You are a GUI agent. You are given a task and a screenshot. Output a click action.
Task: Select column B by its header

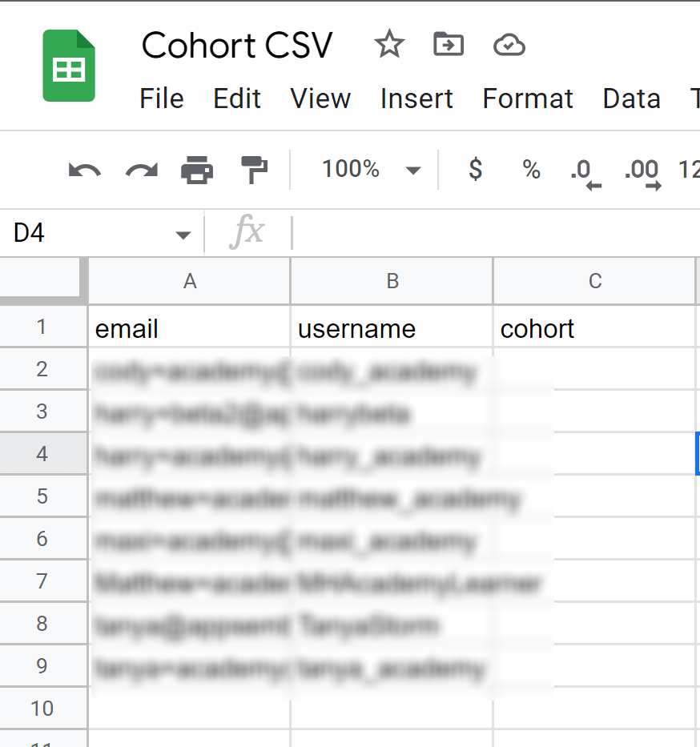(x=391, y=281)
